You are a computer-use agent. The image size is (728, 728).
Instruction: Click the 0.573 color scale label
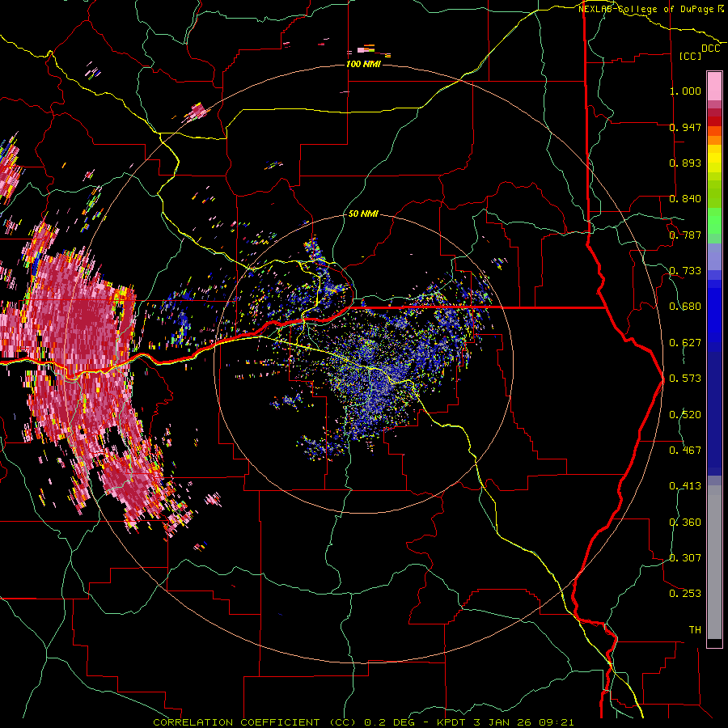[x=685, y=379]
